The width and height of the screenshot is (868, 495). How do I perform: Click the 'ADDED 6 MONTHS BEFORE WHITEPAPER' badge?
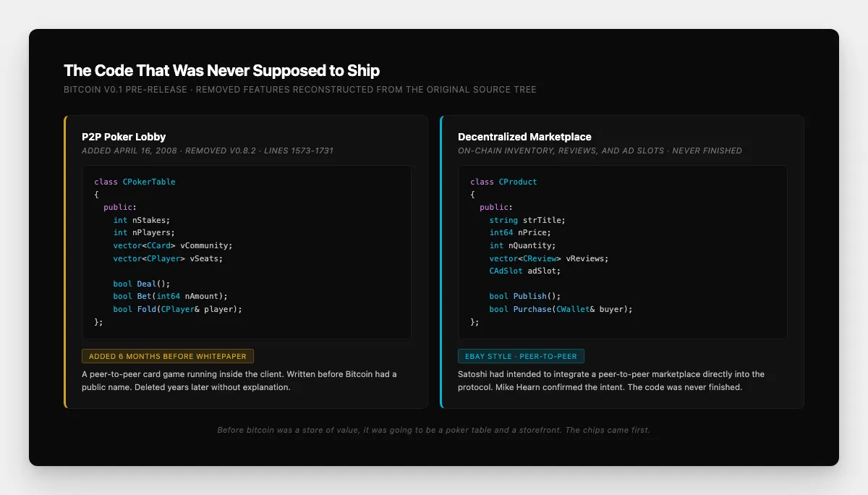[x=168, y=356]
